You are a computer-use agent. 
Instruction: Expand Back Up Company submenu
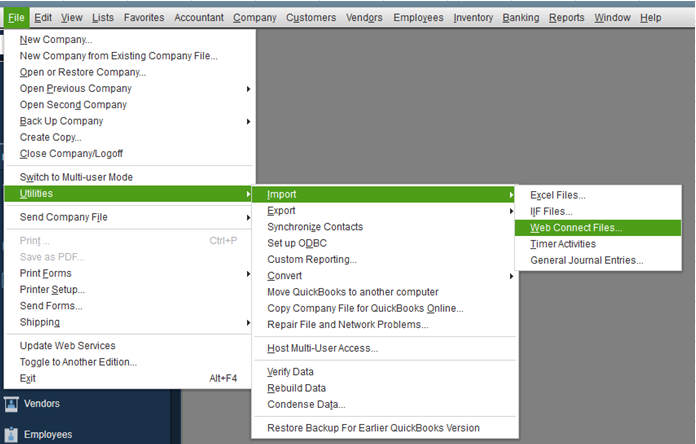coord(130,121)
